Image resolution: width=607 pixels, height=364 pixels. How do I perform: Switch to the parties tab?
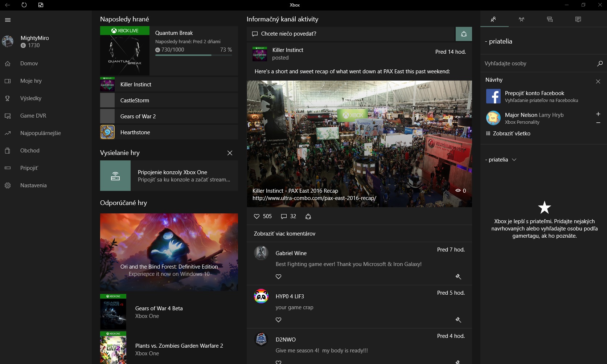point(521,19)
